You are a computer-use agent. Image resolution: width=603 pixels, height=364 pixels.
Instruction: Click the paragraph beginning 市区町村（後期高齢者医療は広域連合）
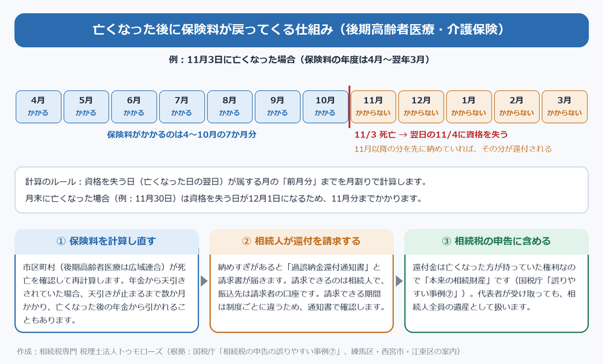point(104,293)
